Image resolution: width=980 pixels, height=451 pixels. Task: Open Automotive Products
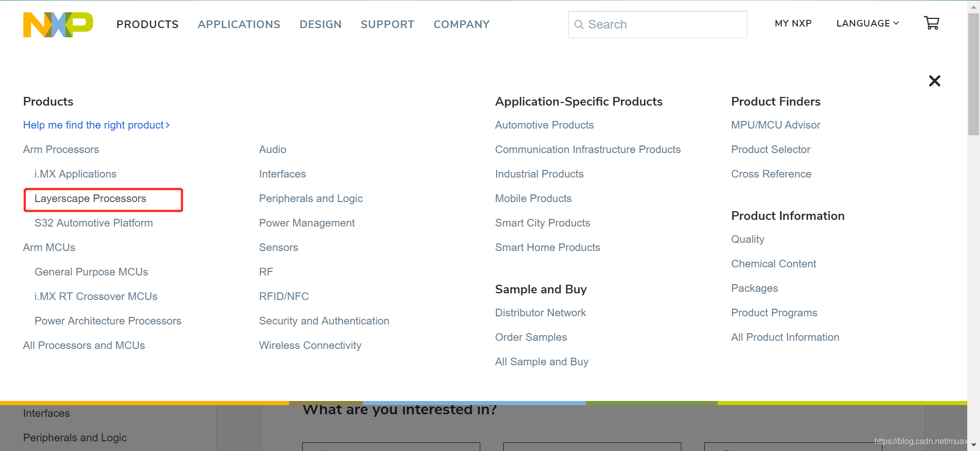tap(544, 125)
